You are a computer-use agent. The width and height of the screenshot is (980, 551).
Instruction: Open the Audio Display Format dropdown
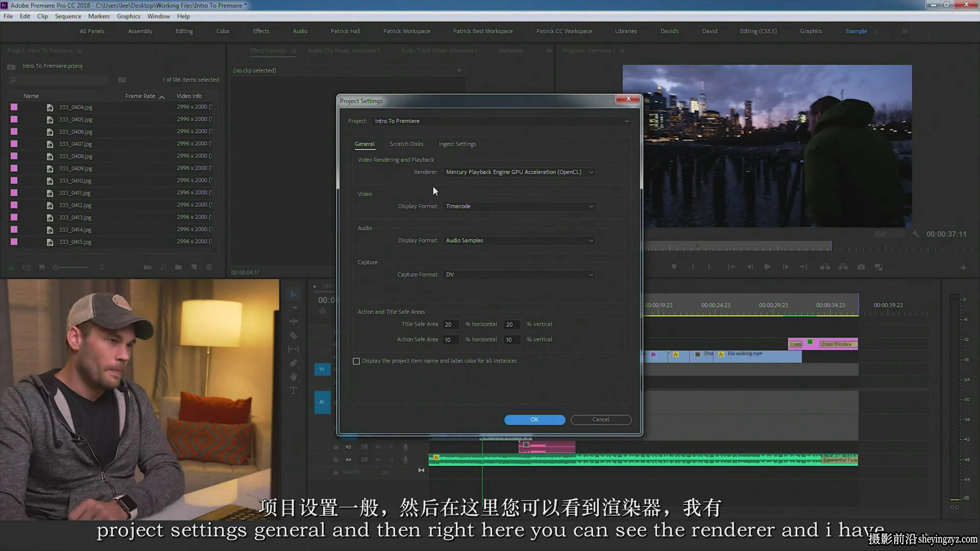point(519,241)
